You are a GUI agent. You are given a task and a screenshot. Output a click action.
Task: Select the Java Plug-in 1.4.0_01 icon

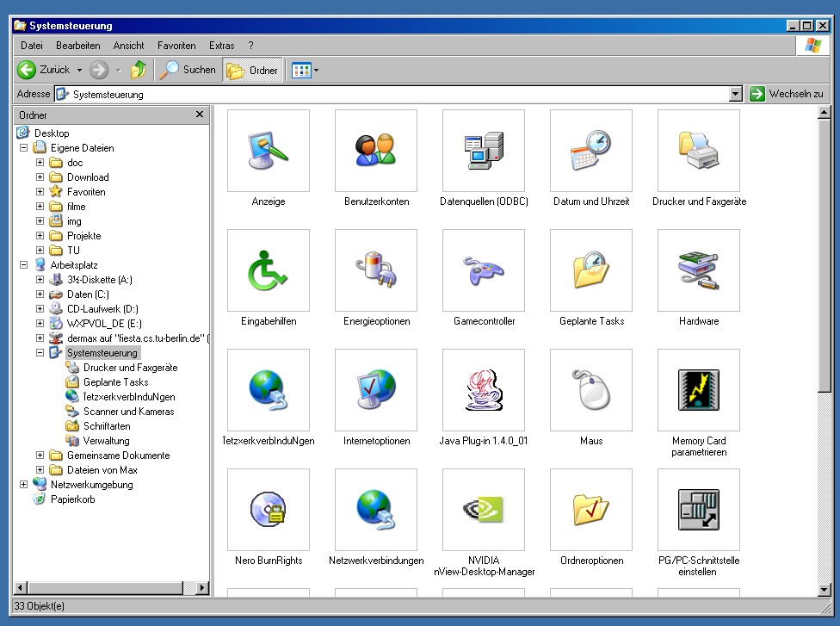tap(483, 390)
